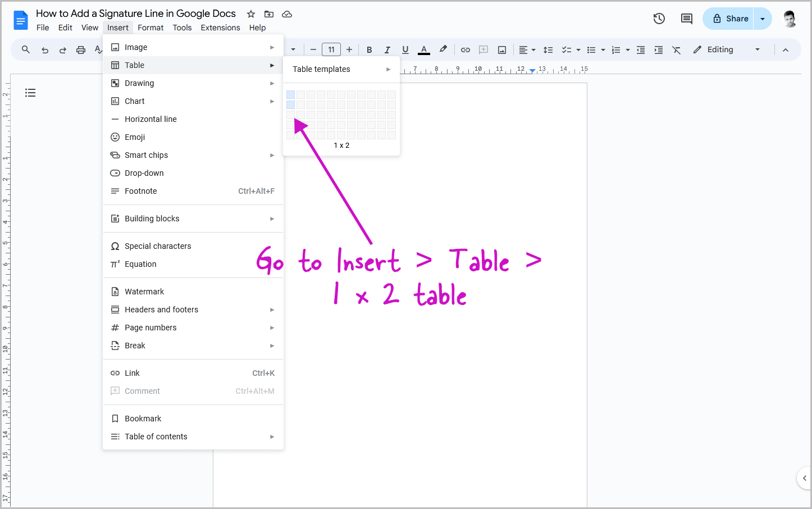This screenshot has height=509, width=812.
Task: Redo the last action
Action: click(63, 50)
